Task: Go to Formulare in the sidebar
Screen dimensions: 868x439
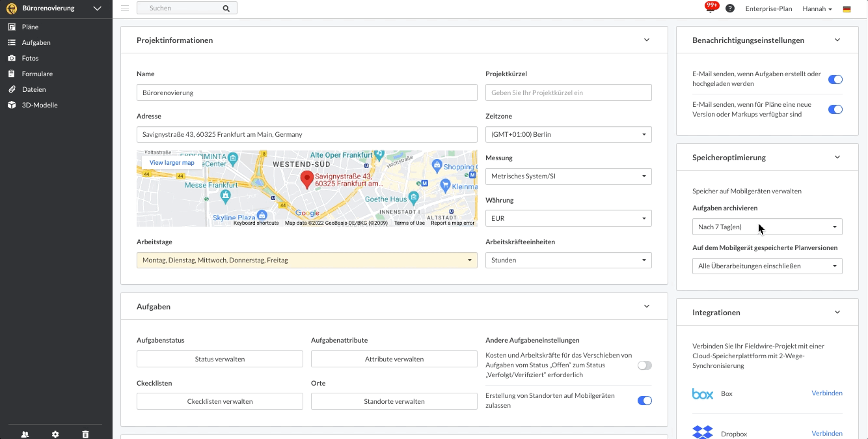Action: pos(38,74)
